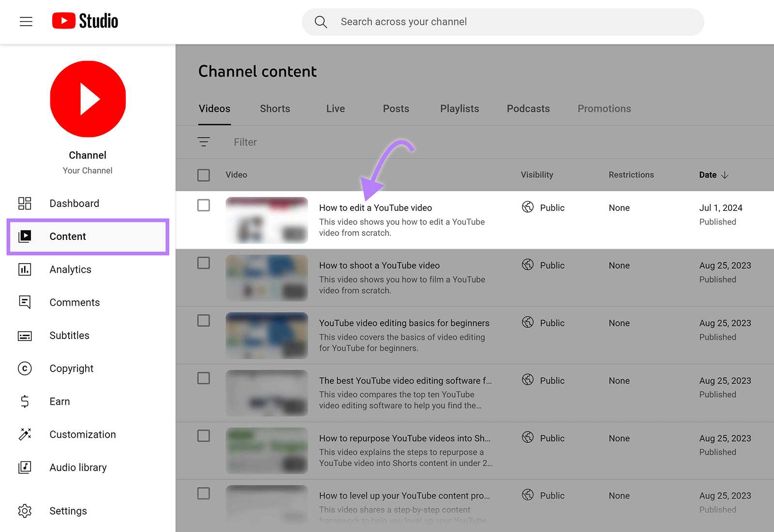774x532 pixels.
Task: Click the Restrictions column header
Action: pyautogui.click(x=631, y=175)
